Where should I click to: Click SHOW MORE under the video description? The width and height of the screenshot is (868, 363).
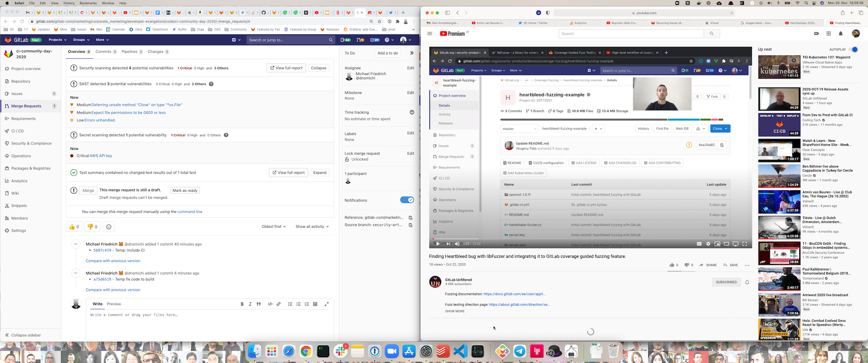(455, 312)
